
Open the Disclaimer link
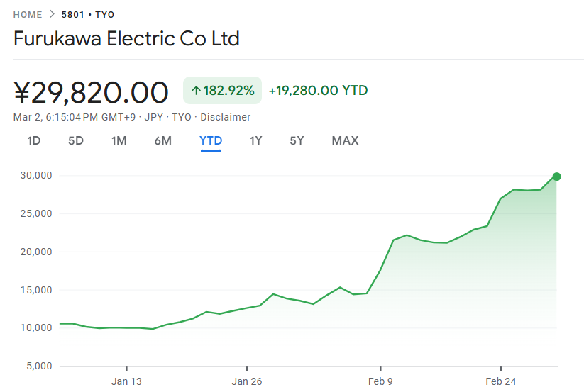[x=226, y=117]
